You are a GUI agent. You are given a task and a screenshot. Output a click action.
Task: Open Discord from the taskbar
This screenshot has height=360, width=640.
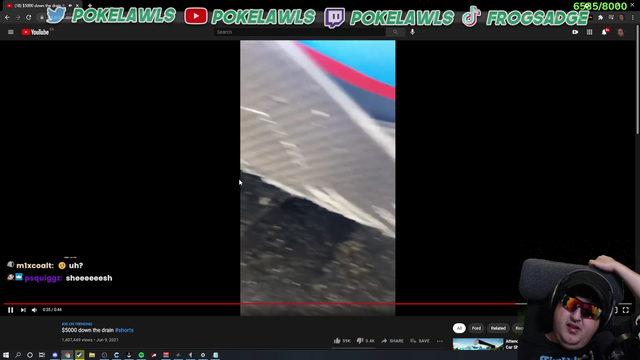click(x=55, y=355)
